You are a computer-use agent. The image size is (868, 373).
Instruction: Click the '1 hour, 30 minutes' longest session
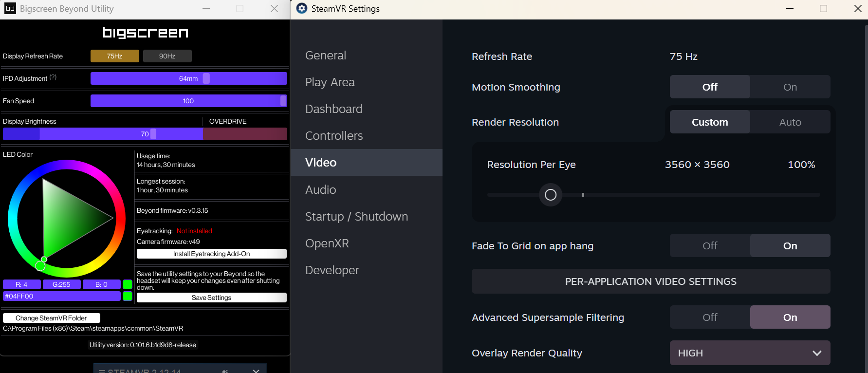162,190
